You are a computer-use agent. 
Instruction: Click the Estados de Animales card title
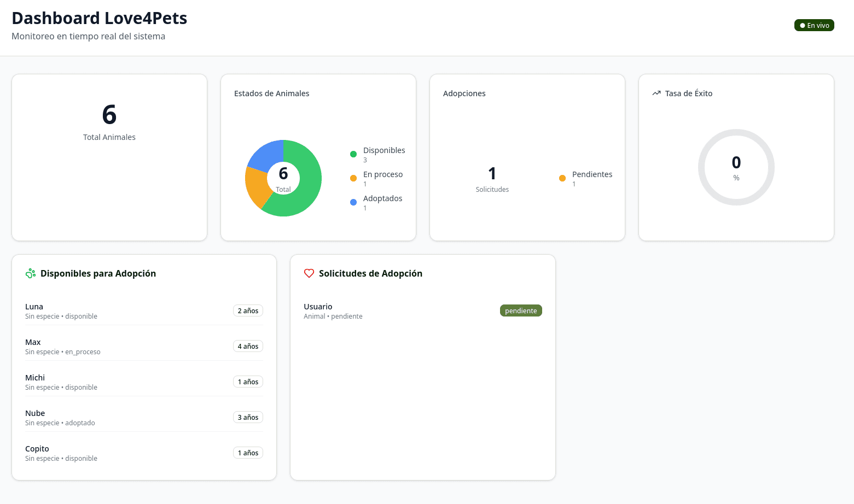tap(272, 93)
